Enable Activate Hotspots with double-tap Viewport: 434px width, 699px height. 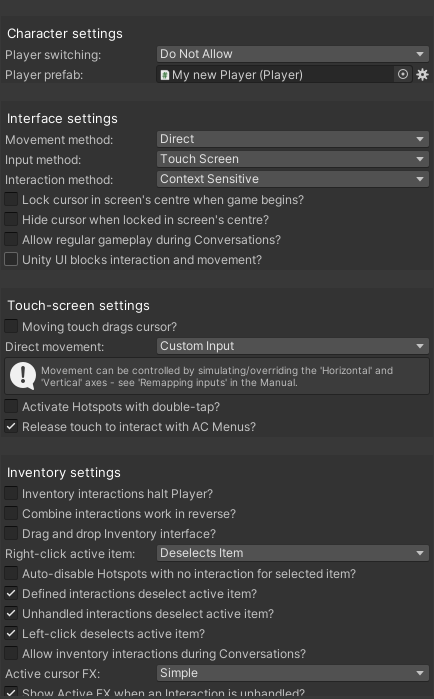tap(11, 407)
